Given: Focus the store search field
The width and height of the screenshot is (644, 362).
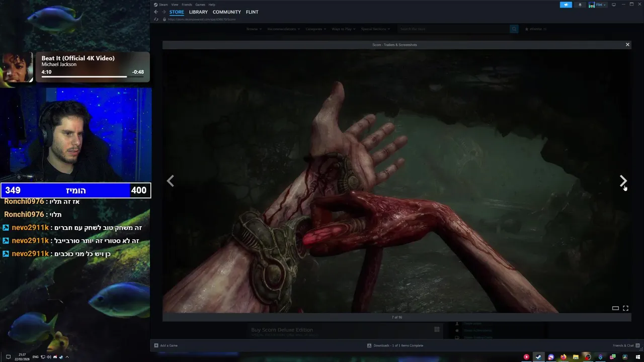Looking at the screenshot, I should [x=453, y=29].
